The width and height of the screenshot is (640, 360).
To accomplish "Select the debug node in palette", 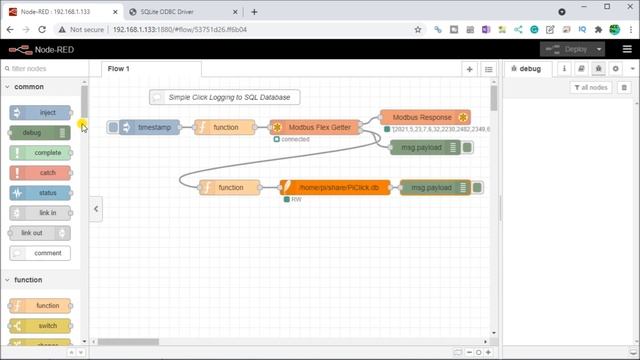I will [x=40, y=133].
